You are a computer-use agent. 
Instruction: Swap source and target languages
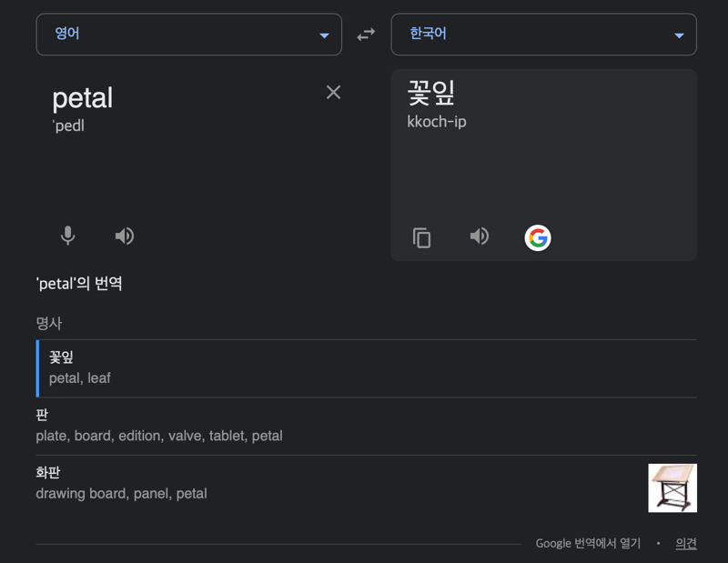click(366, 35)
